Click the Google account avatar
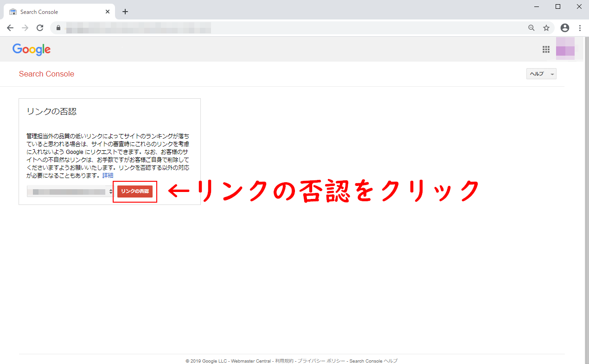 pos(565,49)
